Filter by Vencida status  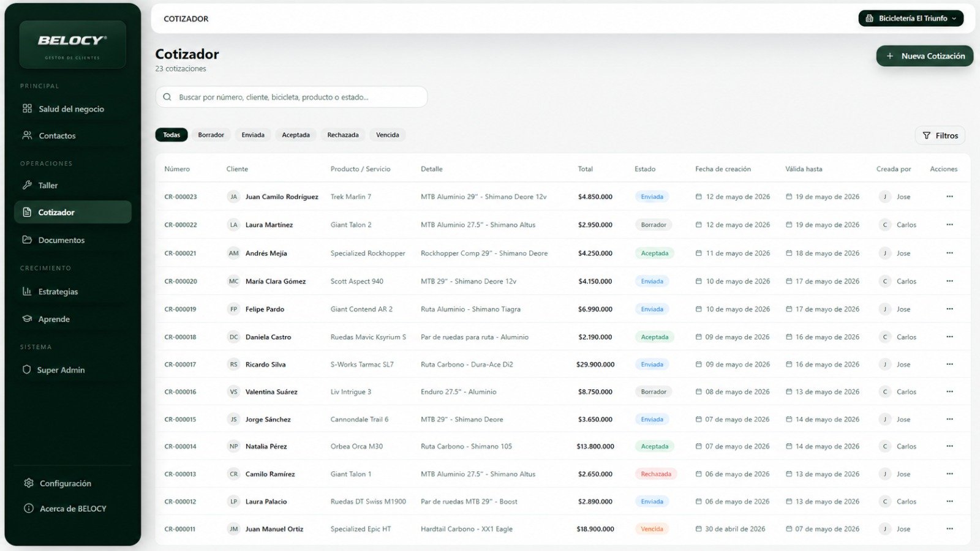(x=388, y=135)
